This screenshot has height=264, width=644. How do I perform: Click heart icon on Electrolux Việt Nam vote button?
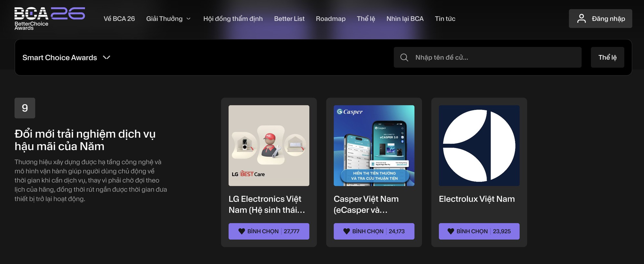pos(451,231)
